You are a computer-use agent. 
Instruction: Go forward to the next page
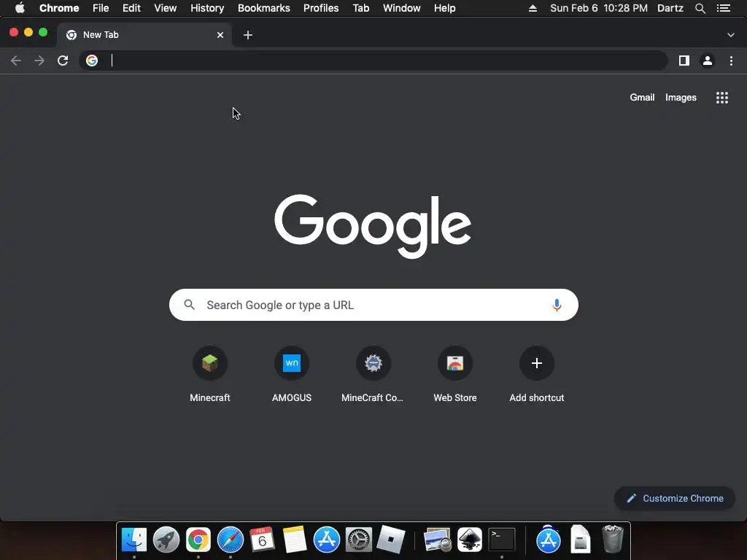coord(39,61)
